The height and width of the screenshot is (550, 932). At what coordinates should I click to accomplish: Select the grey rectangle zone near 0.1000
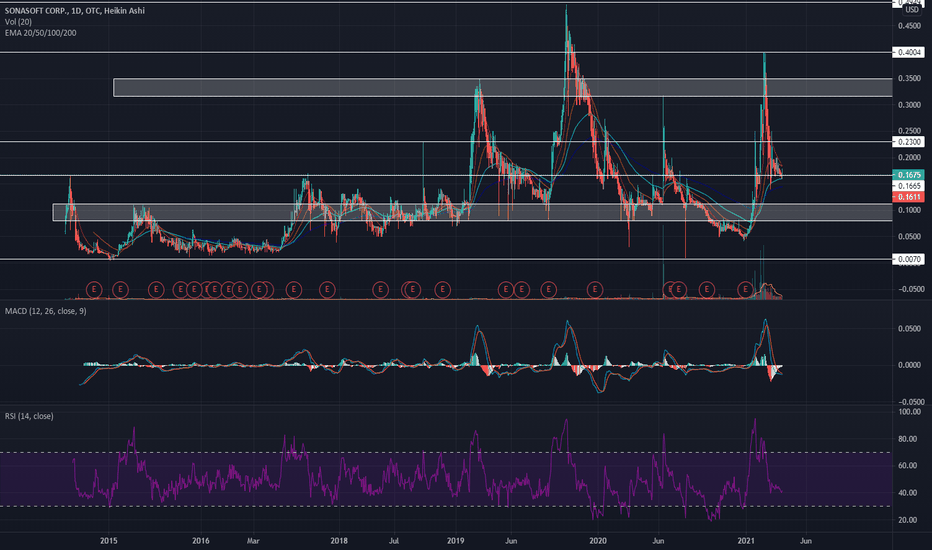click(x=473, y=212)
